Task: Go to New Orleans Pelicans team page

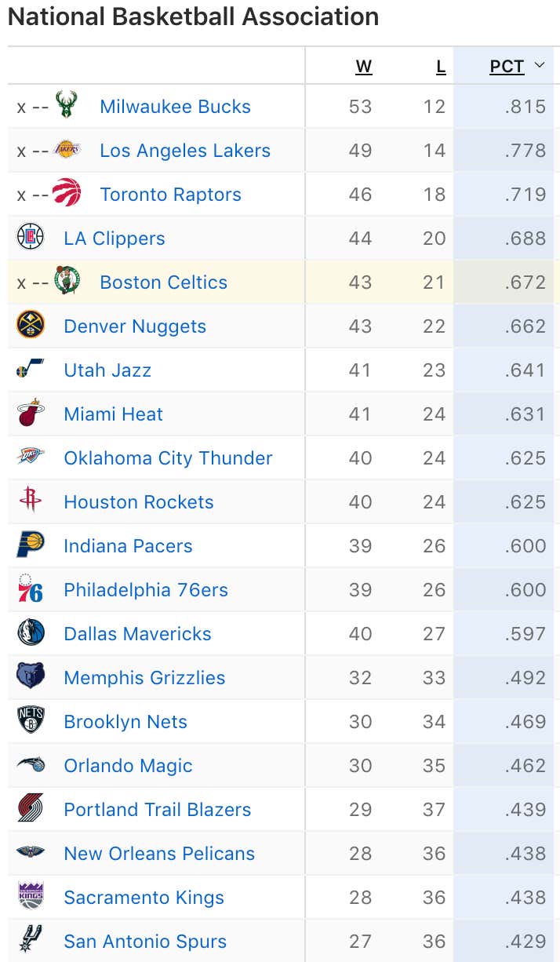Action: click(x=159, y=854)
